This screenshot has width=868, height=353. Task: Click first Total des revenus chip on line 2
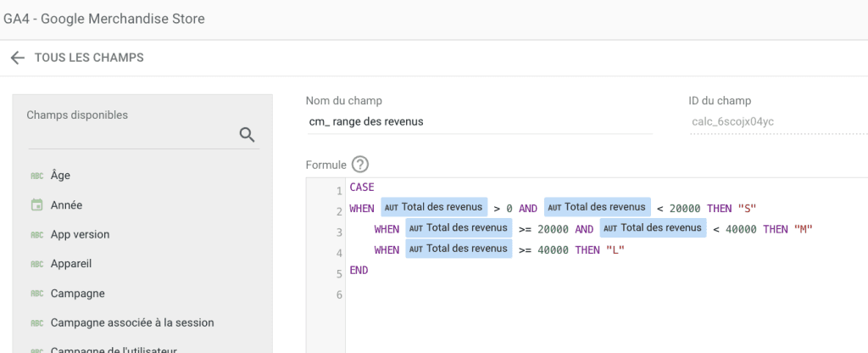(x=434, y=207)
